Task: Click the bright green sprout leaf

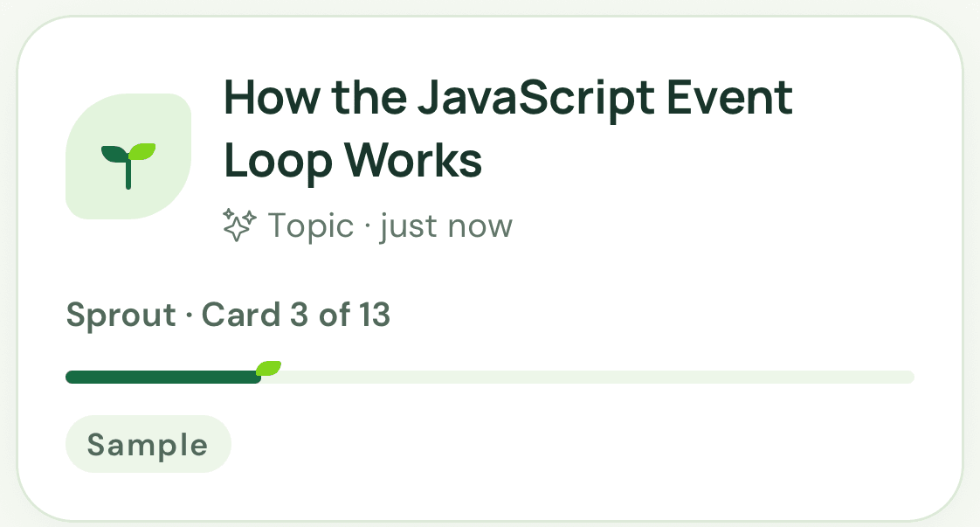Action: [x=142, y=151]
